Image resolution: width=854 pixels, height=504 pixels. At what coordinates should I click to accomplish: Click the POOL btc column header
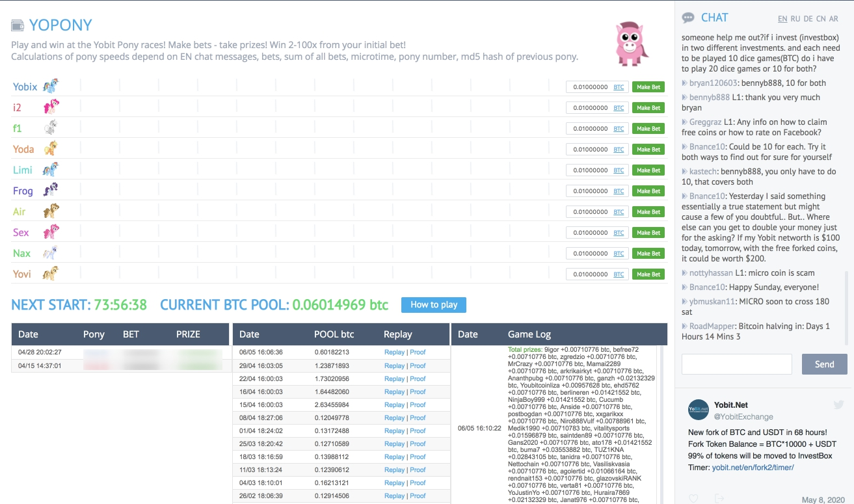point(334,334)
